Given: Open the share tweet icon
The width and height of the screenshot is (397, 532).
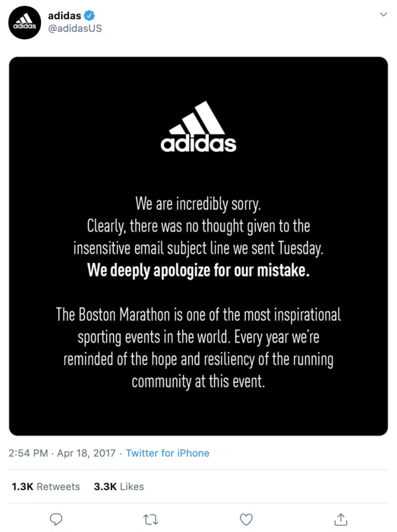Looking at the screenshot, I should tap(341, 519).
